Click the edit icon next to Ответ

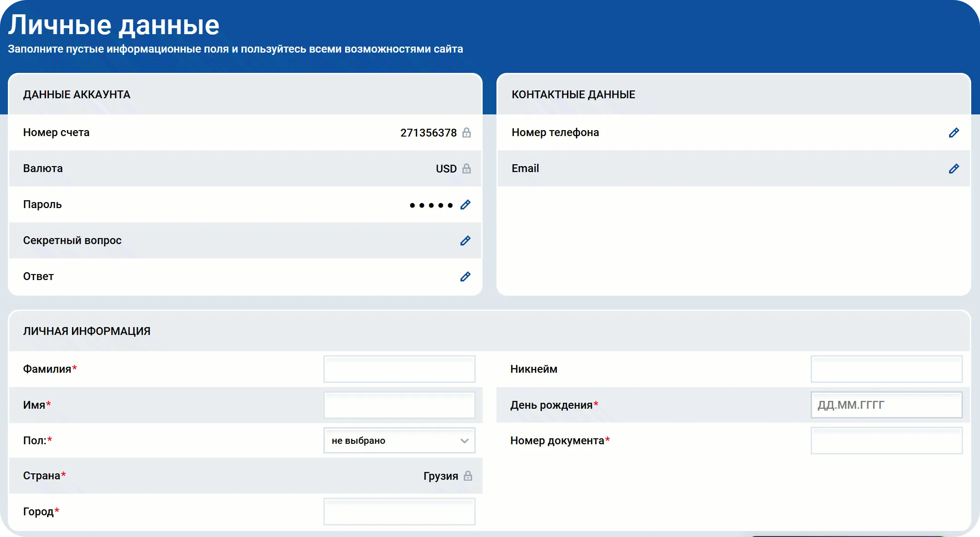pos(466,276)
